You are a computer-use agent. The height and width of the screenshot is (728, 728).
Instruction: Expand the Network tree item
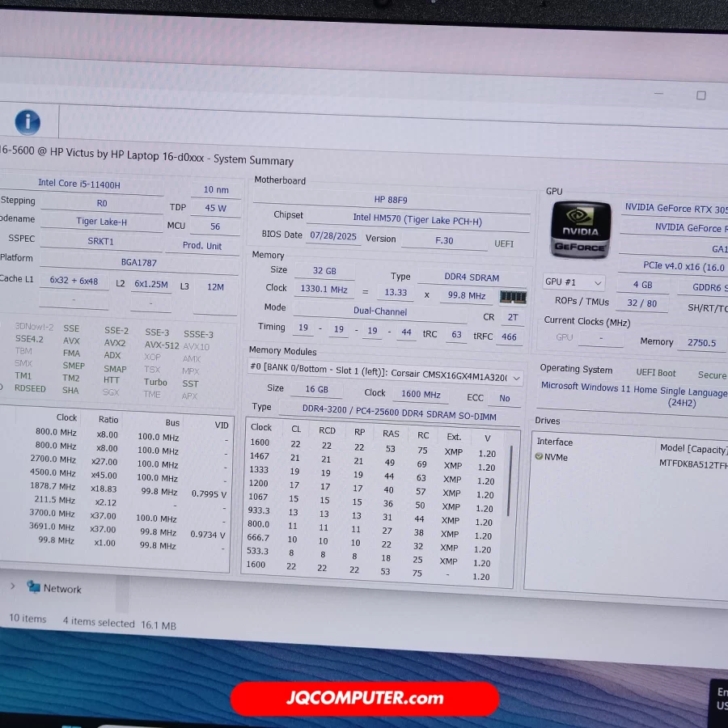[13, 586]
